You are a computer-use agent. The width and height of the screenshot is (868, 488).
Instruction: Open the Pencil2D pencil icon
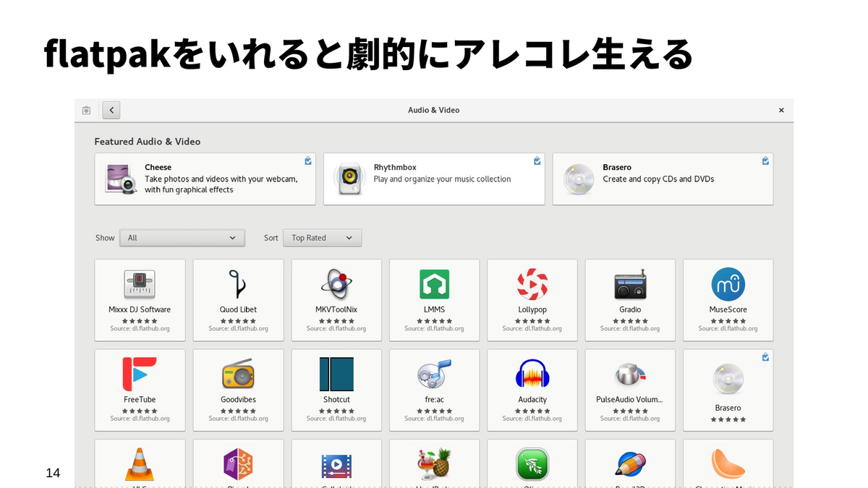click(x=630, y=464)
